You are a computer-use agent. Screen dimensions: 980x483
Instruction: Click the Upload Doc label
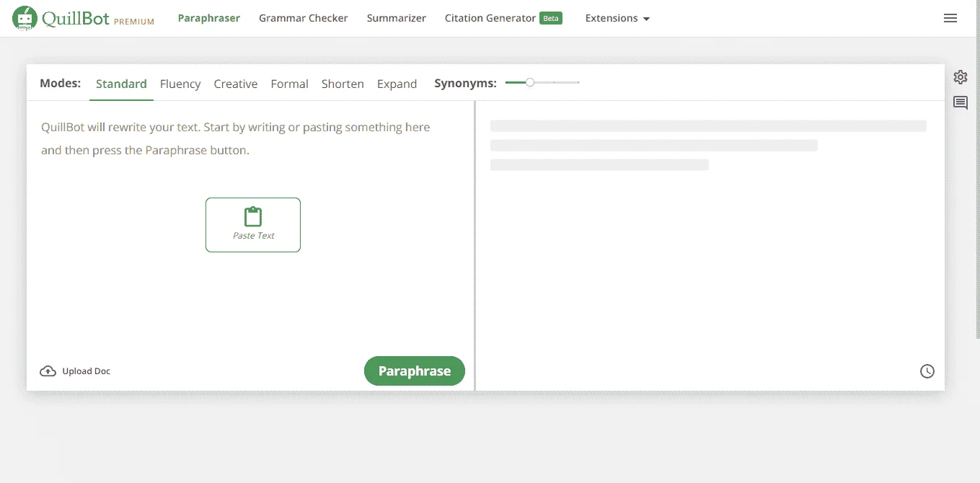pyautogui.click(x=87, y=371)
